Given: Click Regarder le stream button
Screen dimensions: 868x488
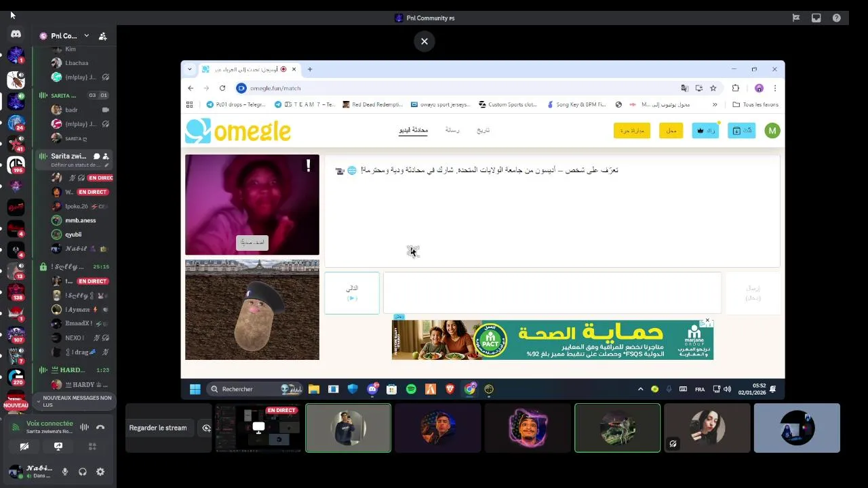Looking at the screenshot, I should (x=158, y=428).
